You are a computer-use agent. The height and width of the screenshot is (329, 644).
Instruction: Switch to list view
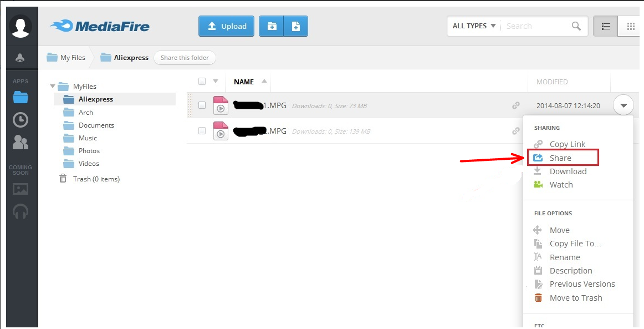point(605,26)
